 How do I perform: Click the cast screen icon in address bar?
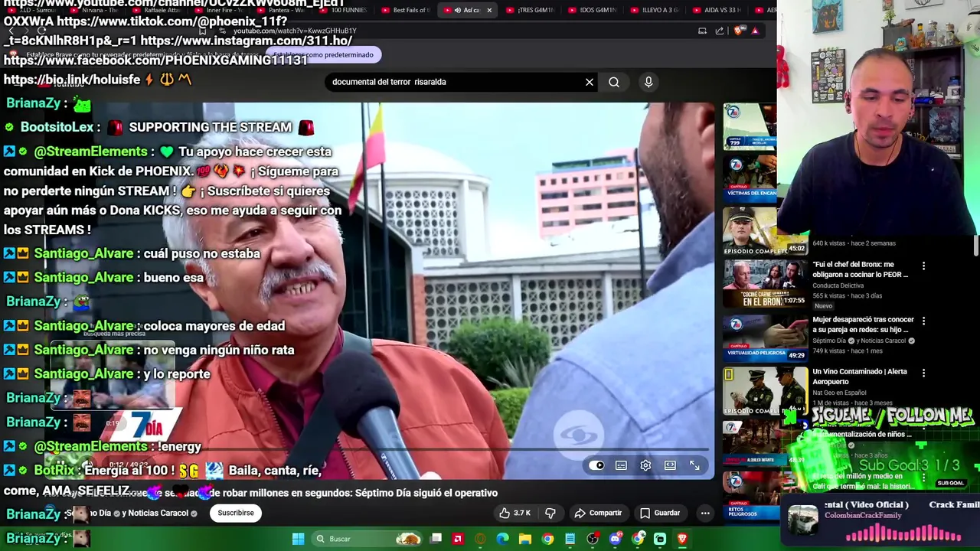pyautogui.click(x=702, y=31)
